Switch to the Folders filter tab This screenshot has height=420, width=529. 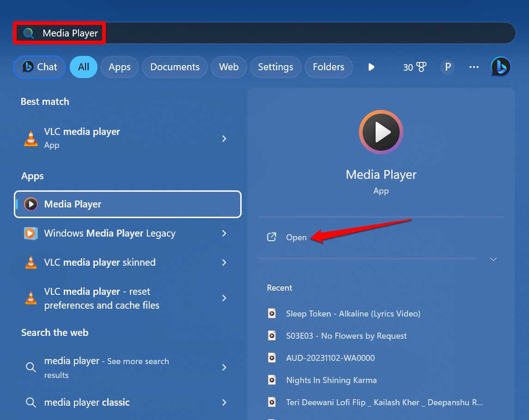[328, 67]
